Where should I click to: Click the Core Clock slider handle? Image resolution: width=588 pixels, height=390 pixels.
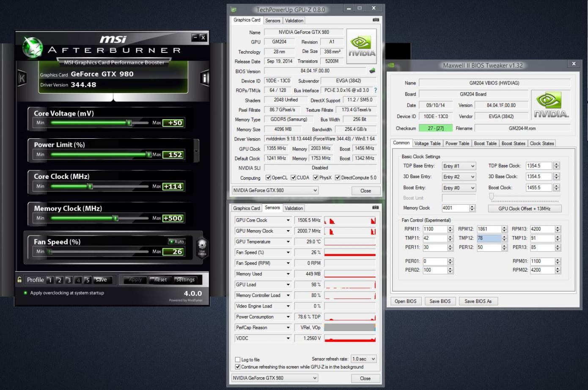(90, 186)
